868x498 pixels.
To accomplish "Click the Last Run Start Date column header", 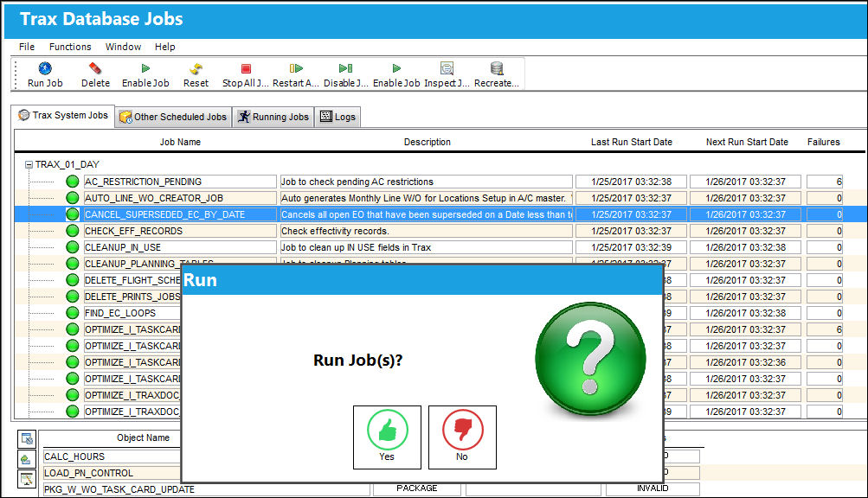I will pos(632,142).
